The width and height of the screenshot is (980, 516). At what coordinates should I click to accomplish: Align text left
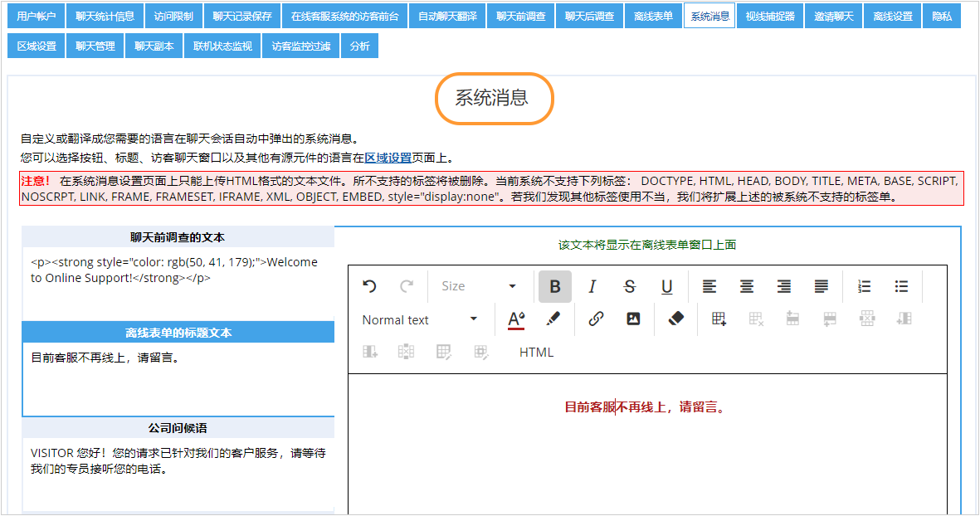click(x=709, y=287)
